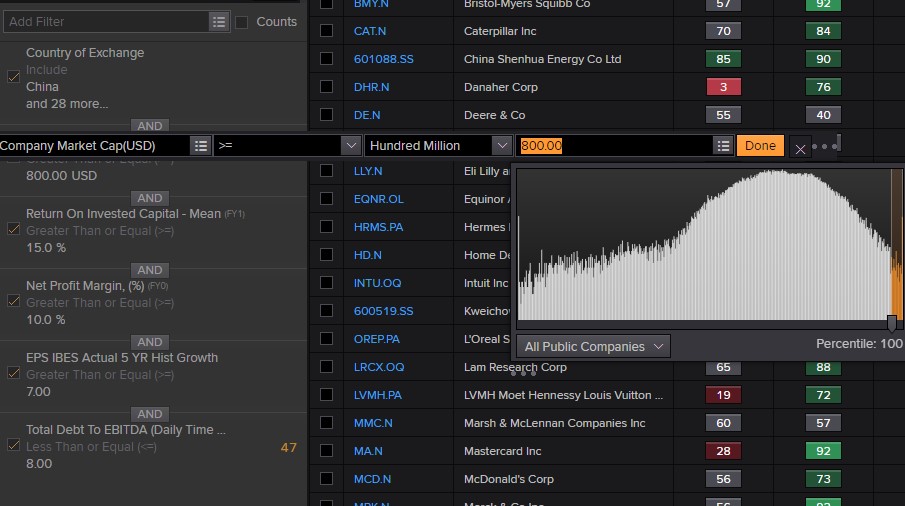This screenshot has height=506, width=905.
Task: Open EQNR.OL ticker link
Action: pyautogui.click(x=379, y=199)
